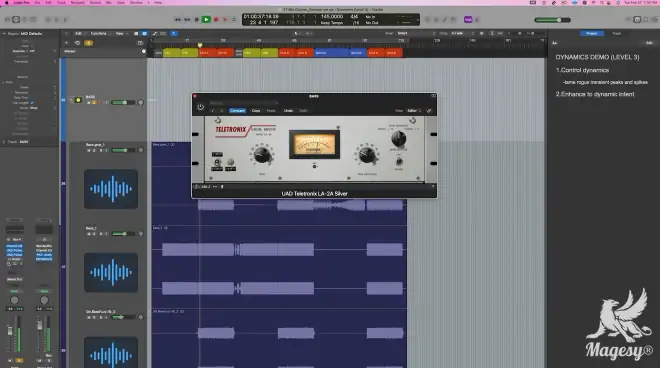660x368 pixels.
Task: Open the Browsers icon at far top right
Action: point(654,19)
